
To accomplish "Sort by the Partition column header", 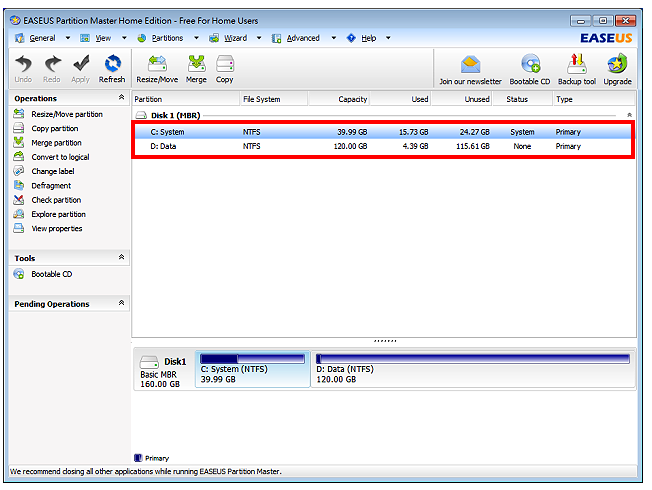I will pos(186,99).
